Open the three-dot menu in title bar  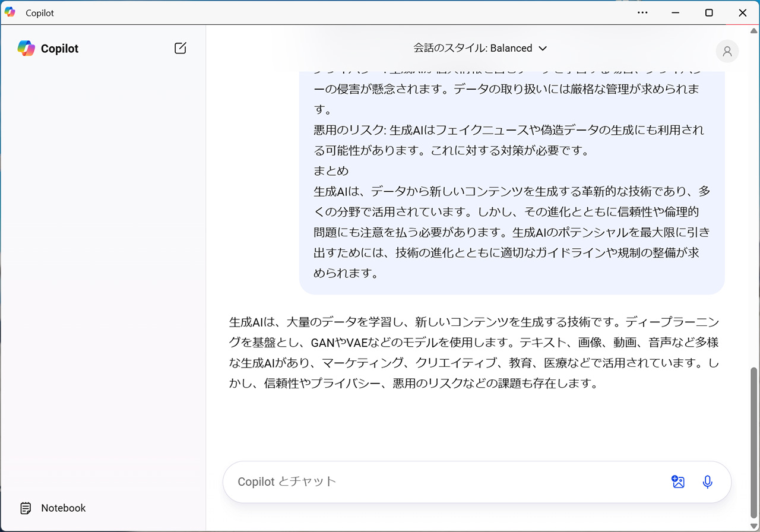(642, 12)
